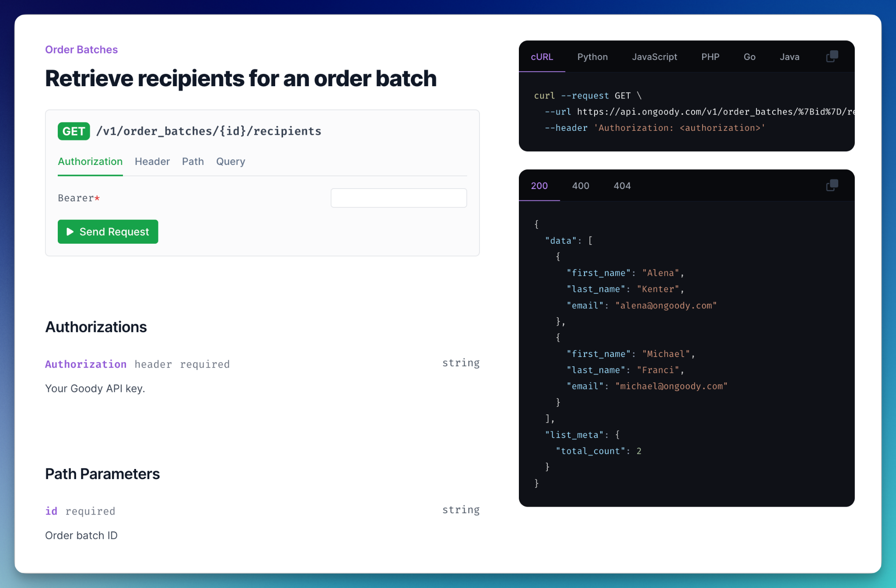Click the Send Request button
The height and width of the screenshot is (588, 896).
pyautogui.click(x=108, y=232)
